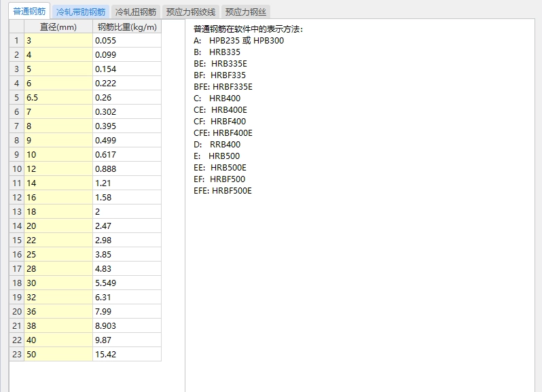Select the diameter cell with value 3
Viewport: 542px width, 392px height.
(58, 41)
